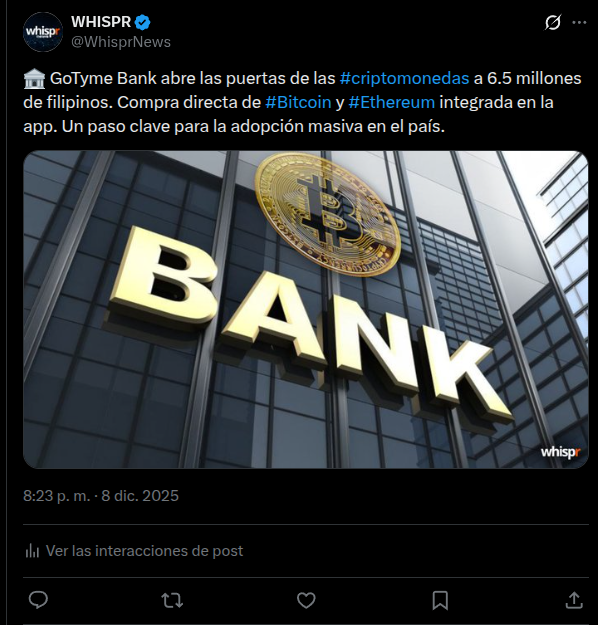
Task: Open the BANK Bitcoin image
Action: tap(306, 309)
